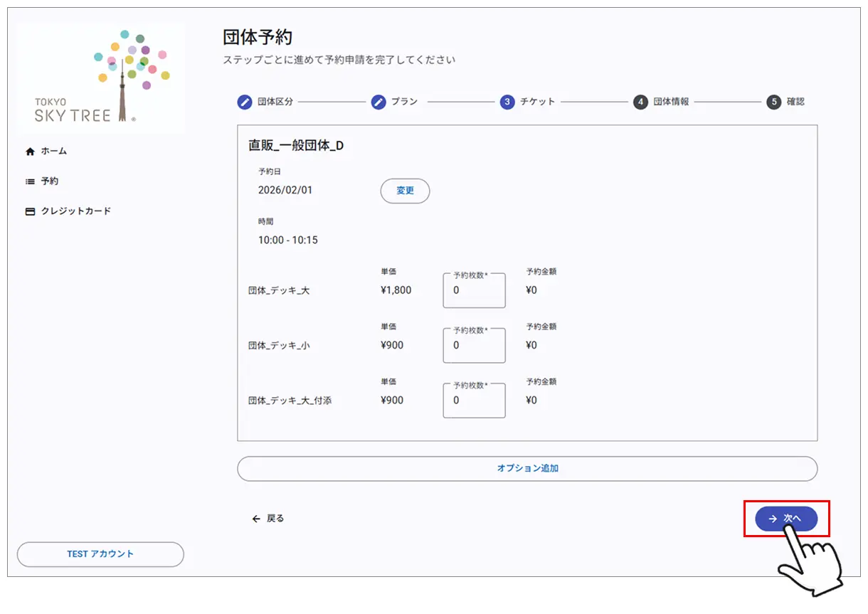Click オプション追加 to add an option
Viewport: 868px width, 614px height.
[526, 468]
